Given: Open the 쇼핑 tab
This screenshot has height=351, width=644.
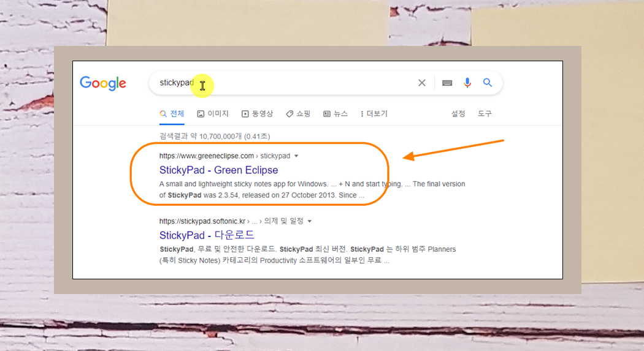Looking at the screenshot, I should click(298, 114).
